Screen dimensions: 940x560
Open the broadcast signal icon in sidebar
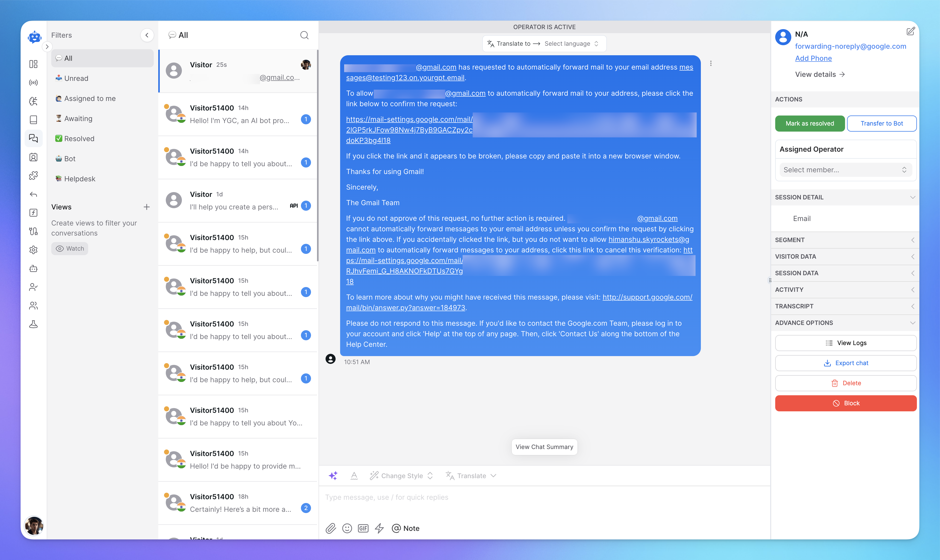[34, 83]
